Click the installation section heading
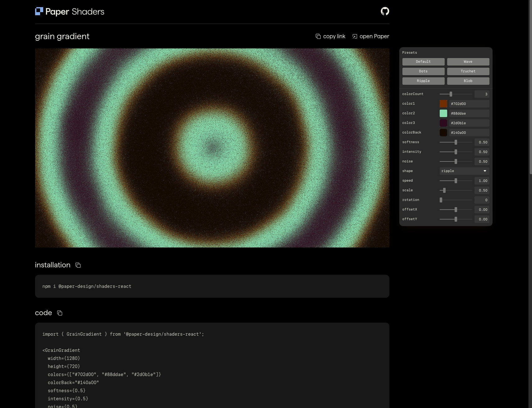 (x=53, y=265)
